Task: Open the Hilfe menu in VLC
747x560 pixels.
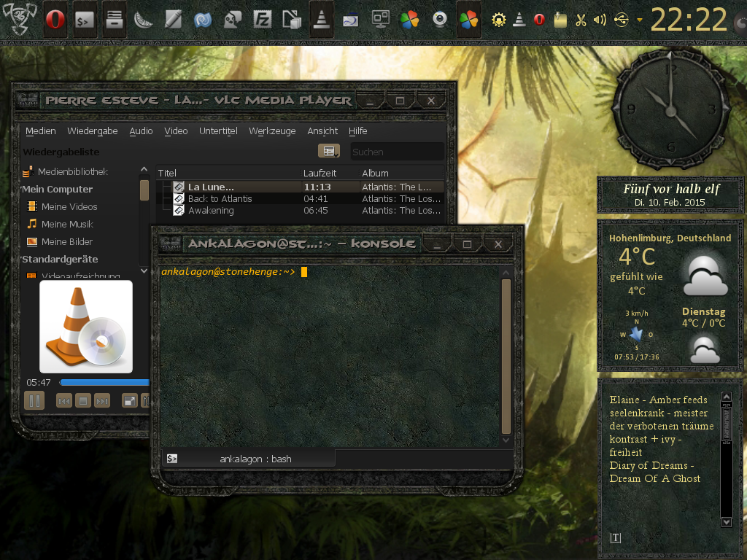Action: point(357,131)
